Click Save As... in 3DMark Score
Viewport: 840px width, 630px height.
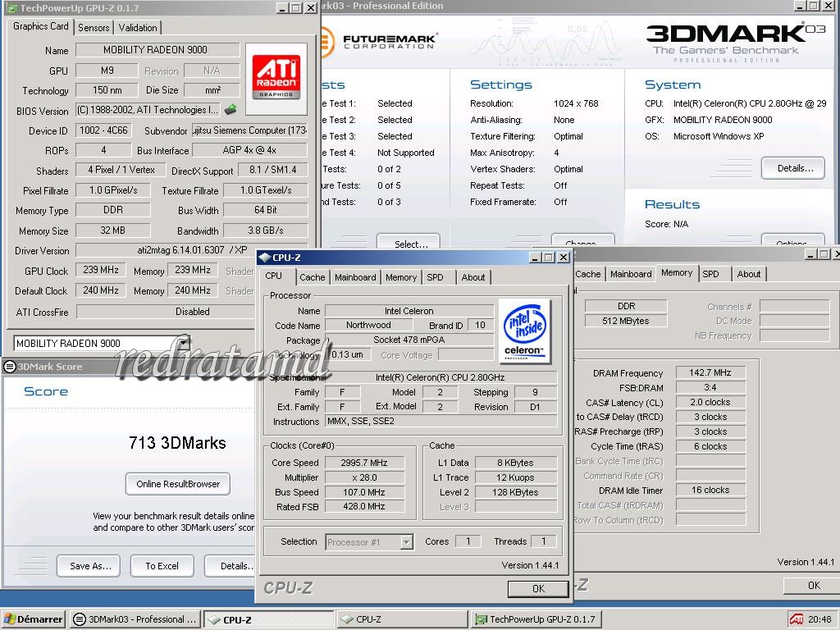point(89,566)
